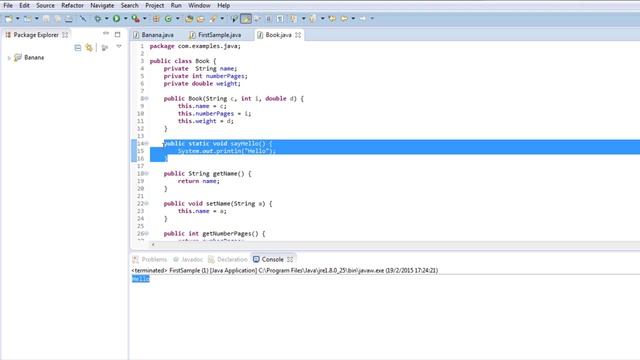Open the Project menu
This screenshot has height=360, width=640.
155,6
